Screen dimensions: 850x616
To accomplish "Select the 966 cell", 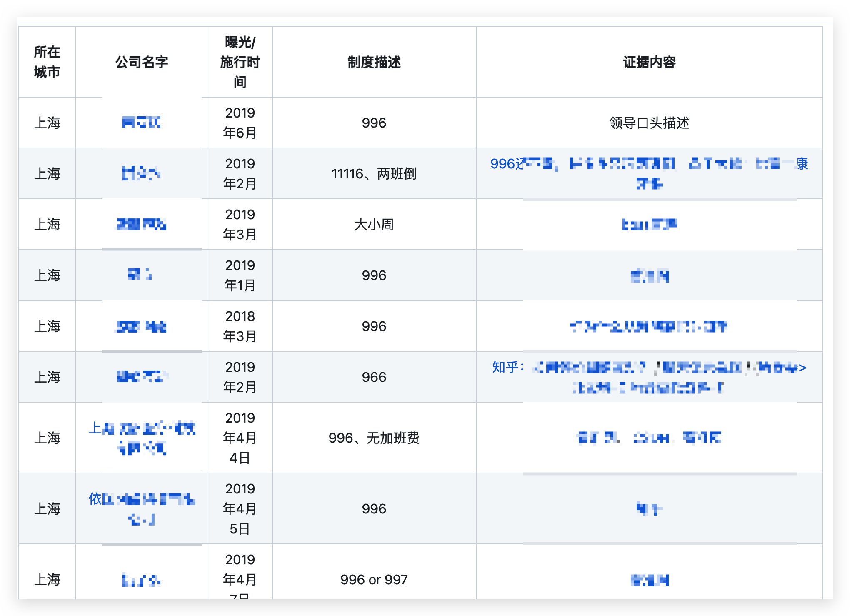I will [374, 377].
